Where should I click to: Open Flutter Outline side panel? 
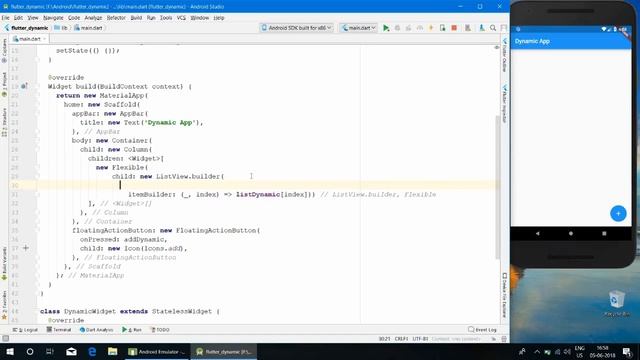pos(504,55)
